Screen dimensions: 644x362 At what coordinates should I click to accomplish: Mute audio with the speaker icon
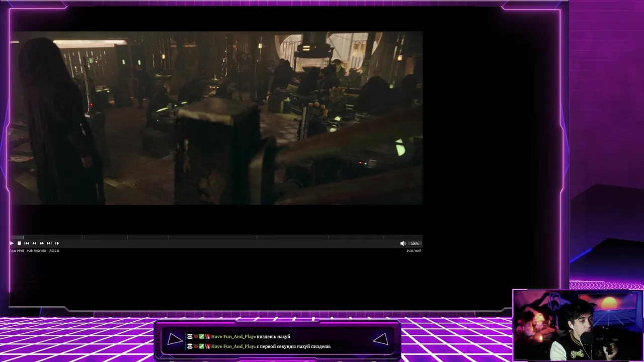coord(403,243)
